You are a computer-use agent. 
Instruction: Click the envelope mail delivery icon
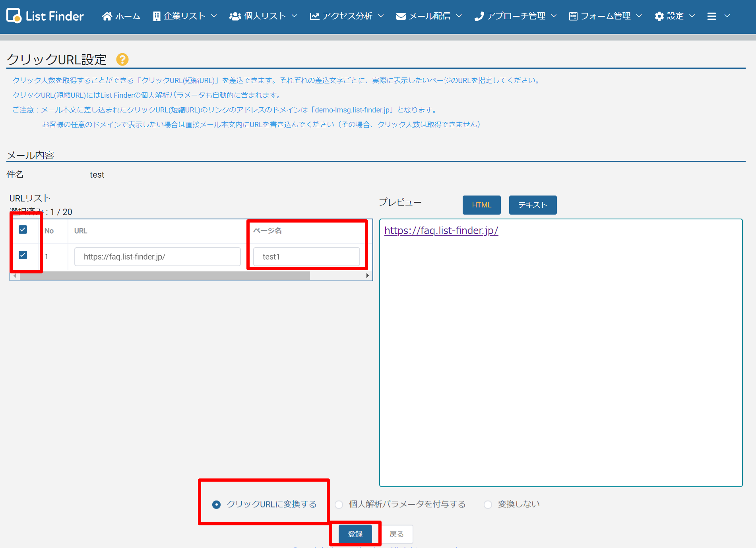pyautogui.click(x=401, y=16)
